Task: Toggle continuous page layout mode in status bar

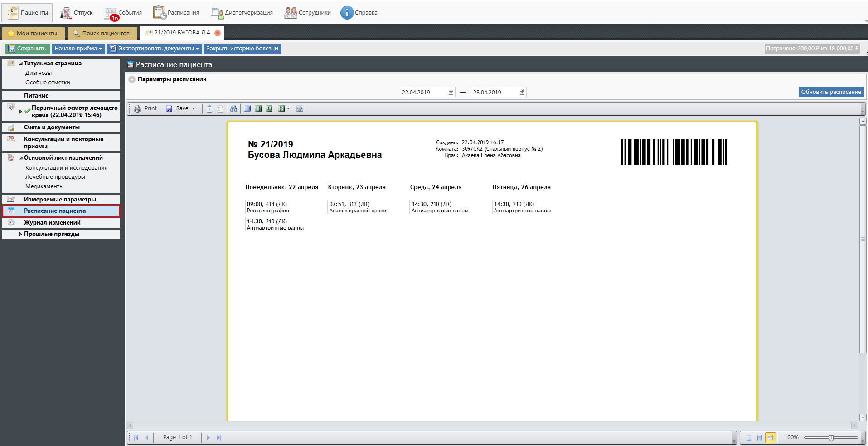Action: 759,437
